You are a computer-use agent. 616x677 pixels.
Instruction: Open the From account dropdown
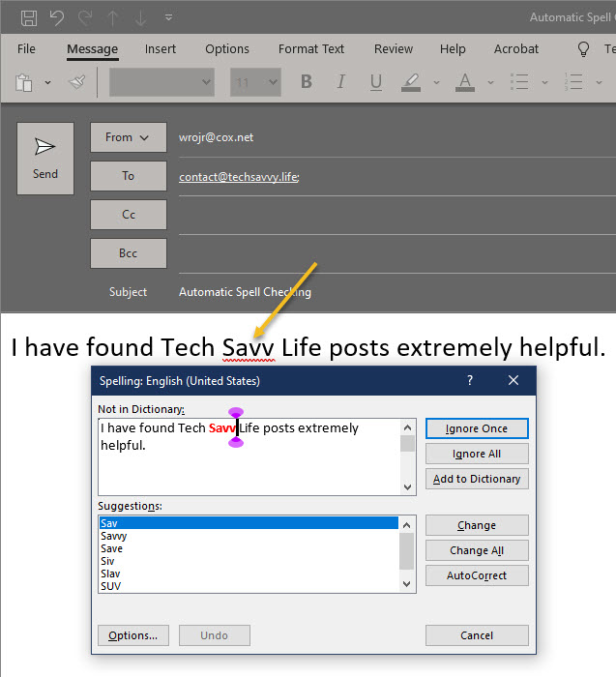point(129,137)
